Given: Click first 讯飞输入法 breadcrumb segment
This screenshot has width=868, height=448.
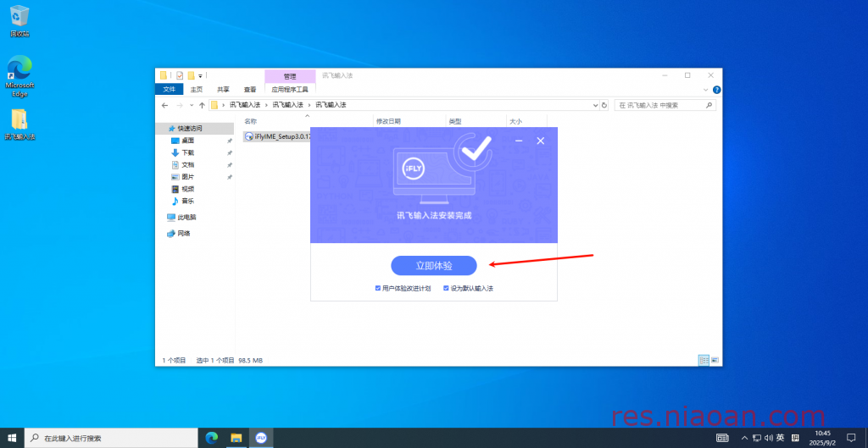Looking at the screenshot, I should (245, 105).
